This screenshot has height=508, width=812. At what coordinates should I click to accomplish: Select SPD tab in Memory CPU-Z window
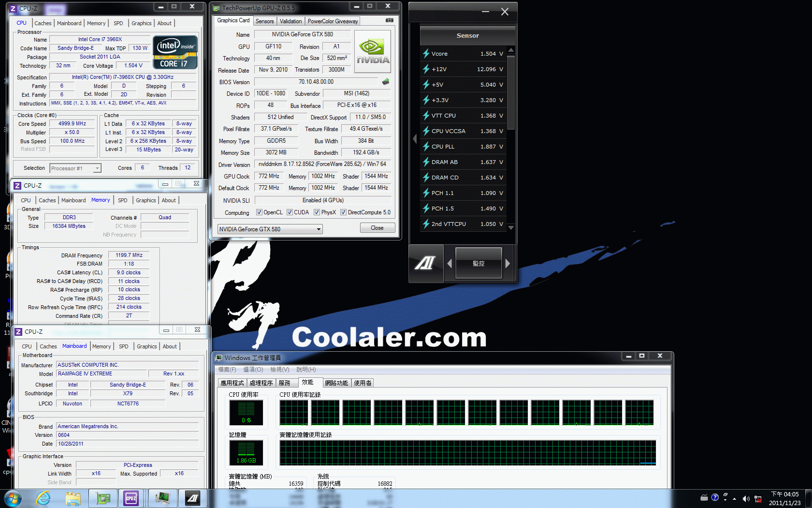tap(123, 200)
